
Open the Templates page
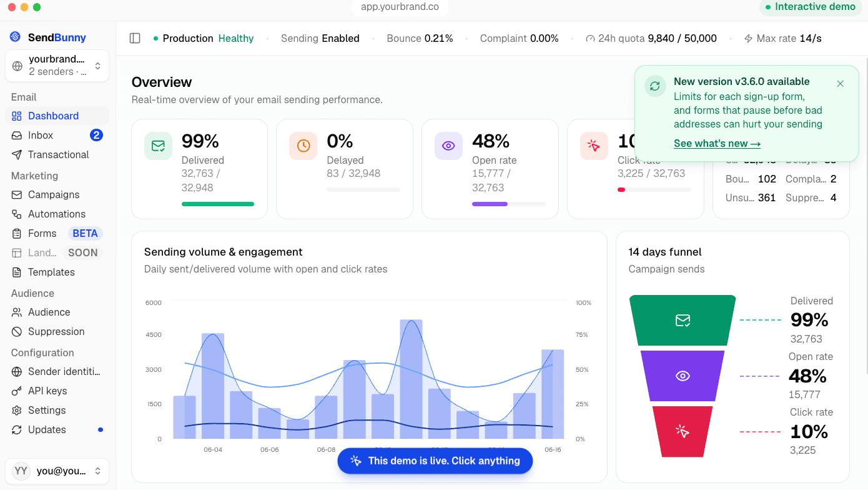(57, 272)
